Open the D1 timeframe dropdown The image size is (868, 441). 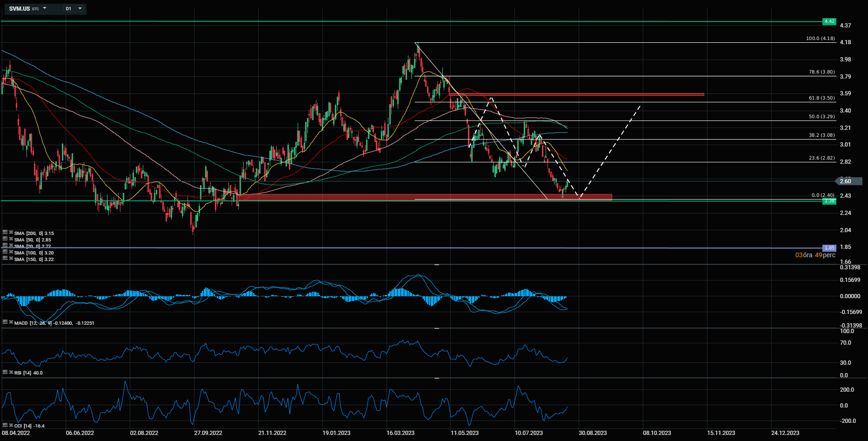(x=73, y=8)
